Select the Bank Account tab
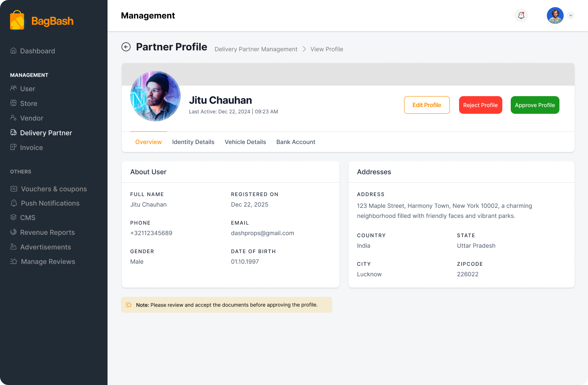The image size is (588, 385). (x=296, y=142)
